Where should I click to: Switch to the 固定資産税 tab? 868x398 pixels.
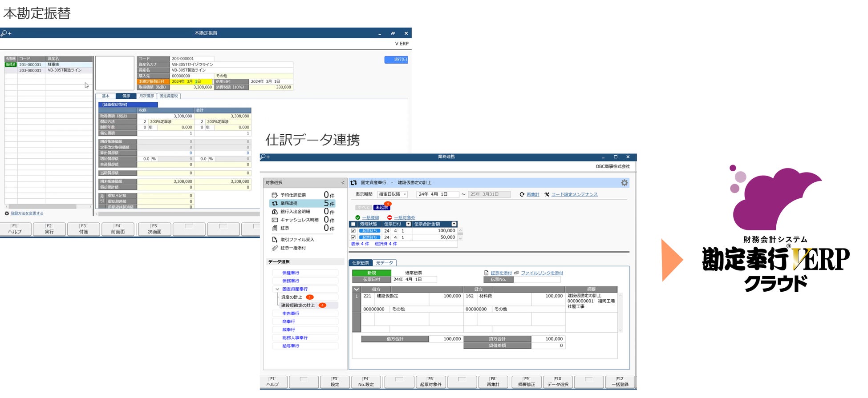[x=169, y=96]
